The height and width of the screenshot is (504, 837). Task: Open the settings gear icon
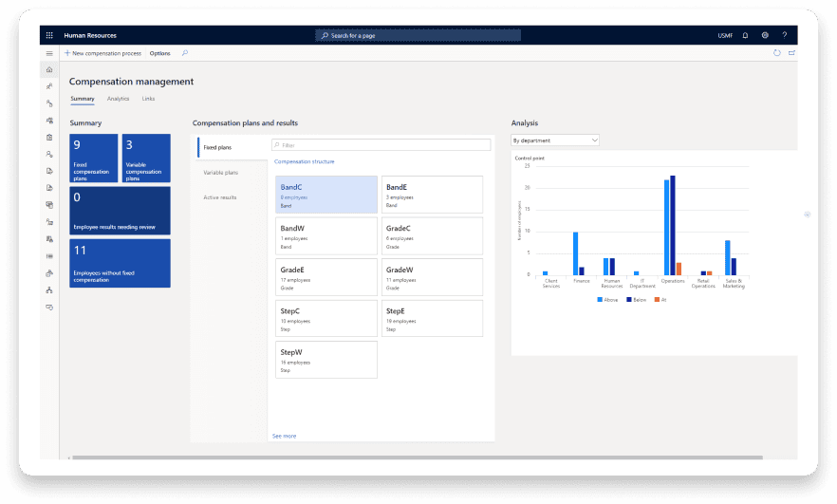(765, 35)
